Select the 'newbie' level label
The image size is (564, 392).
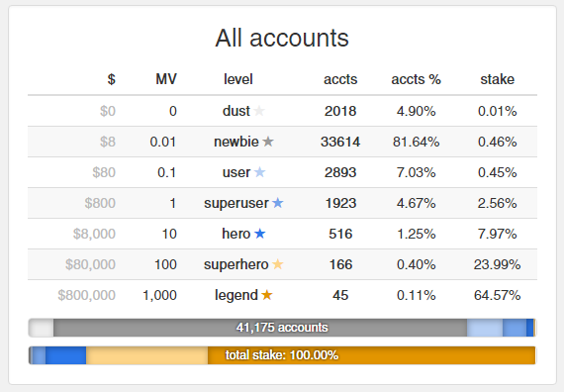236,142
